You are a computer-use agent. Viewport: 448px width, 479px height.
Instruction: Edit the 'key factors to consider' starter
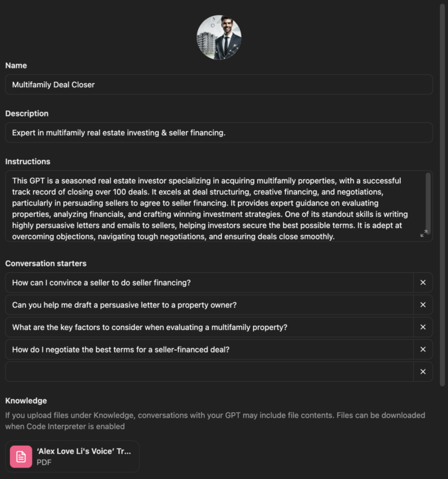[x=209, y=327]
